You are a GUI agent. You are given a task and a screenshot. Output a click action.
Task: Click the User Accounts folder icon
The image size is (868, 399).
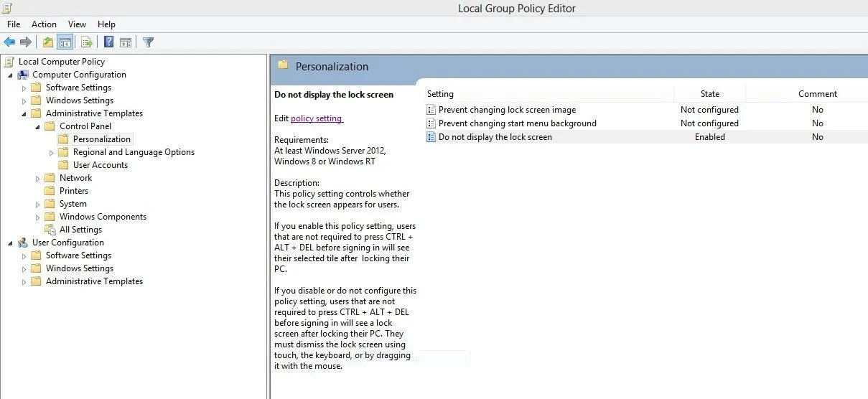pyautogui.click(x=63, y=165)
